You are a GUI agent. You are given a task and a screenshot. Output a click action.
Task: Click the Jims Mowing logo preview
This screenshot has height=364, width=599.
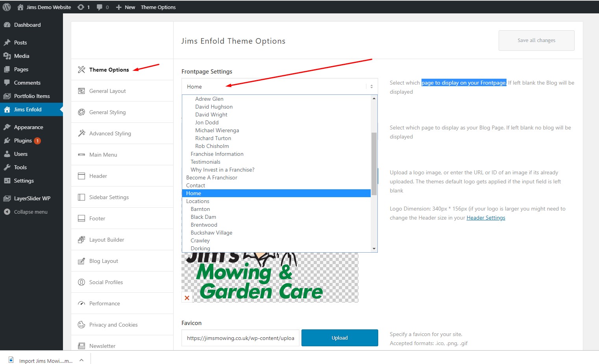[x=270, y=277]
